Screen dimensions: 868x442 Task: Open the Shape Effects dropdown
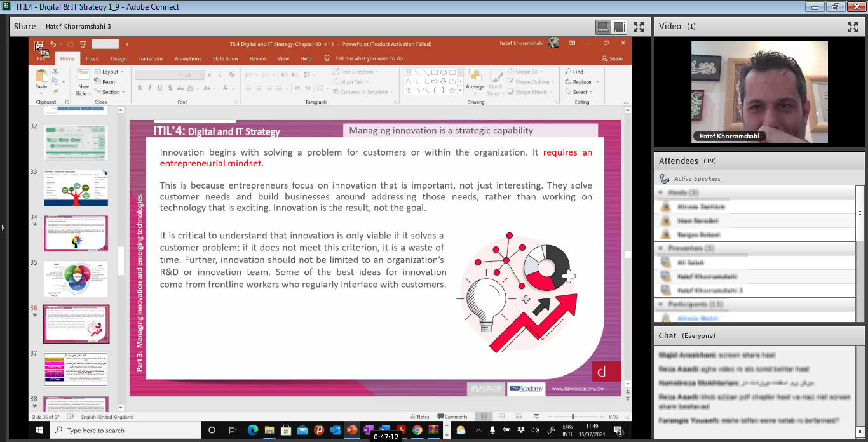click(530, 92)
